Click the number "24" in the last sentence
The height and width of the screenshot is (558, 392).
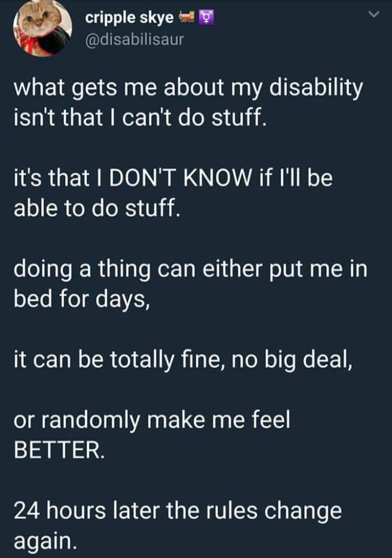tap(27, 511)
